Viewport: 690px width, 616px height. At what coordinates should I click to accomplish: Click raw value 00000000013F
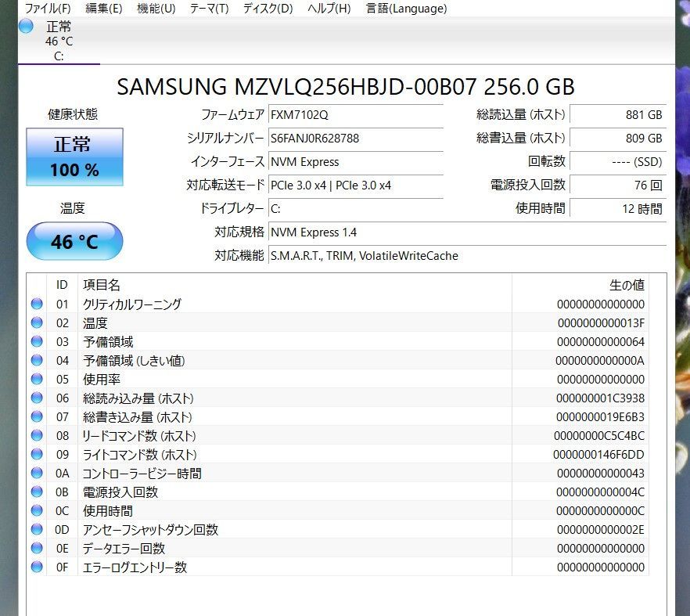601,323
